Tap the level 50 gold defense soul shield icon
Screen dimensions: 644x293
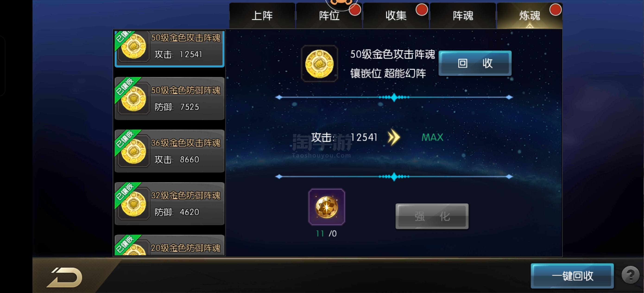point(133,99)
